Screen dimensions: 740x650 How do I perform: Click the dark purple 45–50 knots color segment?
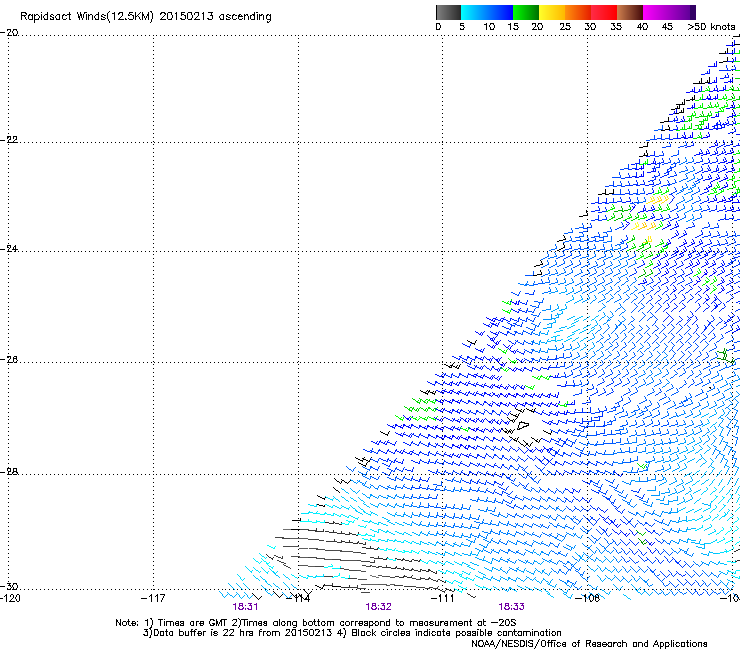pos(682,12)
